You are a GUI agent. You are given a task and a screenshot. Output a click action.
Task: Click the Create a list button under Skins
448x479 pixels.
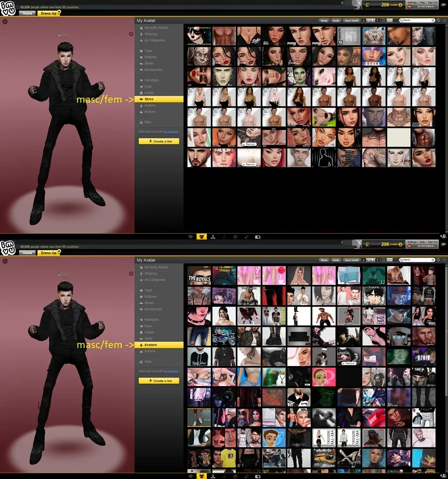tap(159, 141)
